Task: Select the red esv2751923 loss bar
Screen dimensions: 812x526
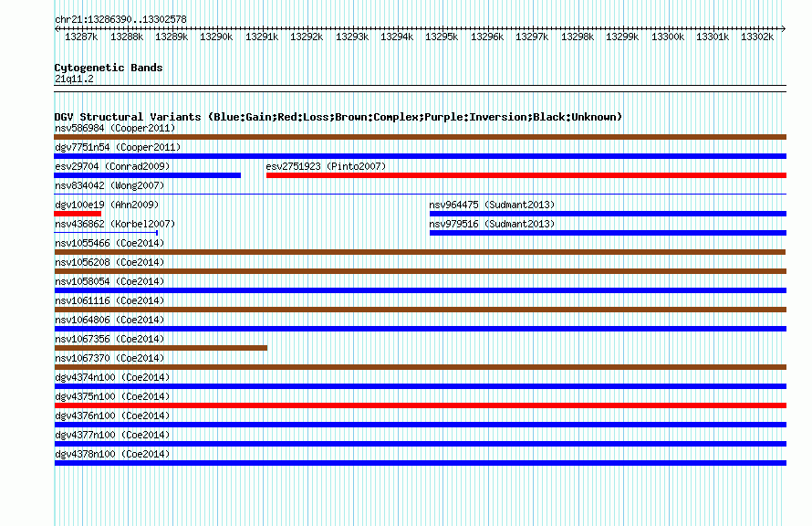Action: coord(526,175)
